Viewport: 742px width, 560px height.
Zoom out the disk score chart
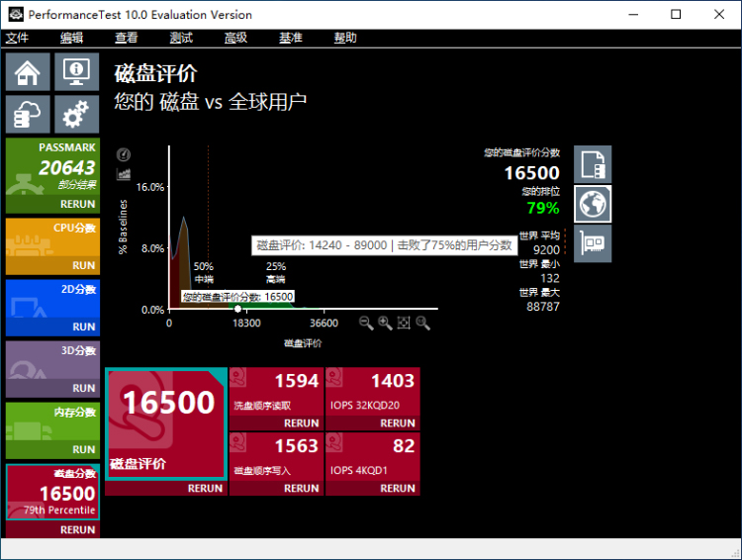(366, 323)
